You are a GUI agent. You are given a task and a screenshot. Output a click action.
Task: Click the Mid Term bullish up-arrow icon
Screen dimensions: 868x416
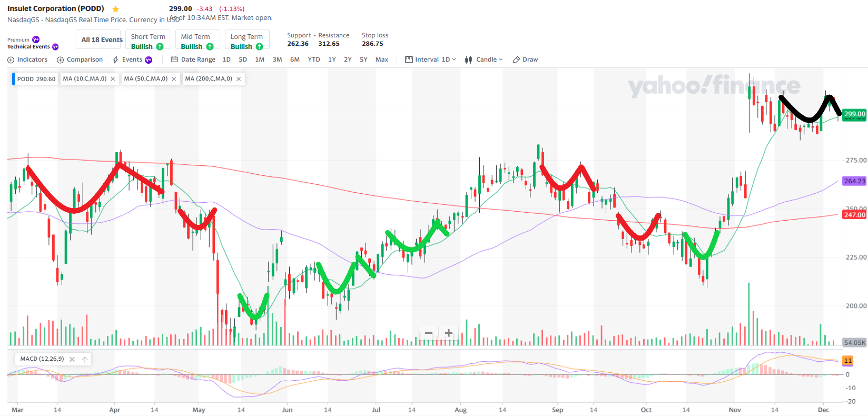point(210,47)
